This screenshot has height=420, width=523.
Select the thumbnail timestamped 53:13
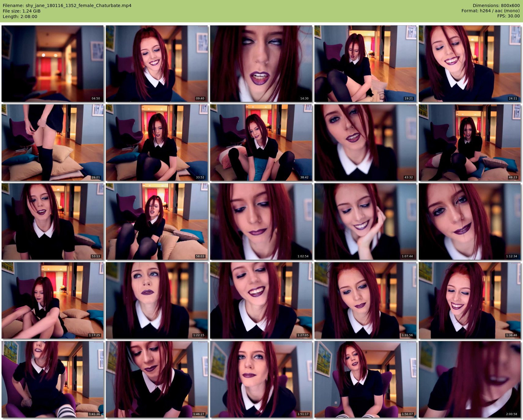53,221
